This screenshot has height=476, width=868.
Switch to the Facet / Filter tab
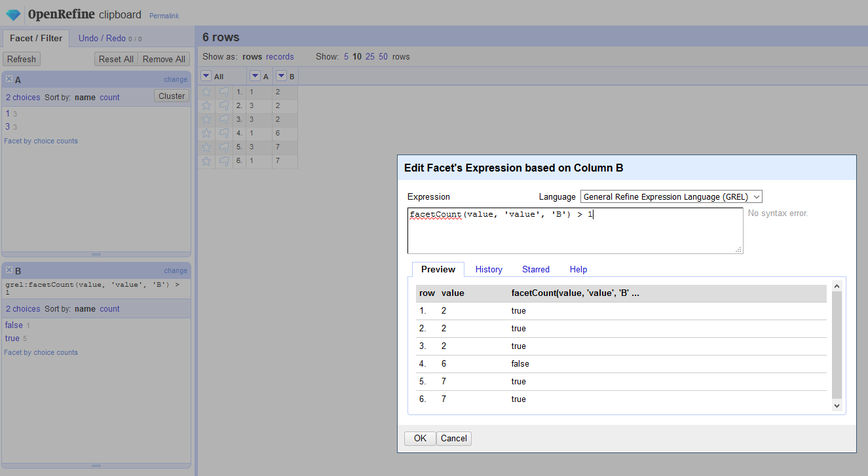[36, 38]
